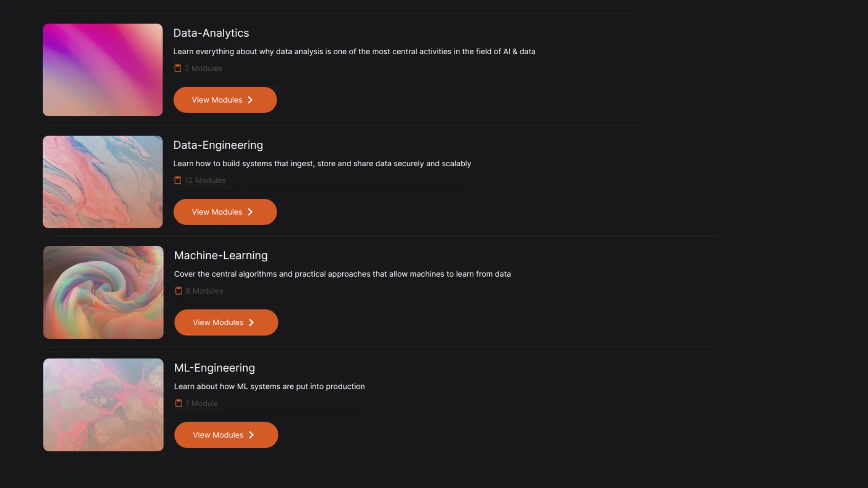Click the clipboard icon beside 1 Module
868x488 pixels.
pyautogui.click(x=179, y=403)
